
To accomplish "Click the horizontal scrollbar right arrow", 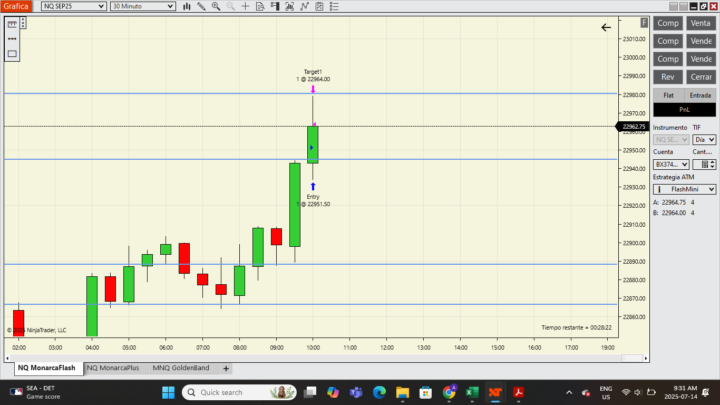I will tap(646, 358).
